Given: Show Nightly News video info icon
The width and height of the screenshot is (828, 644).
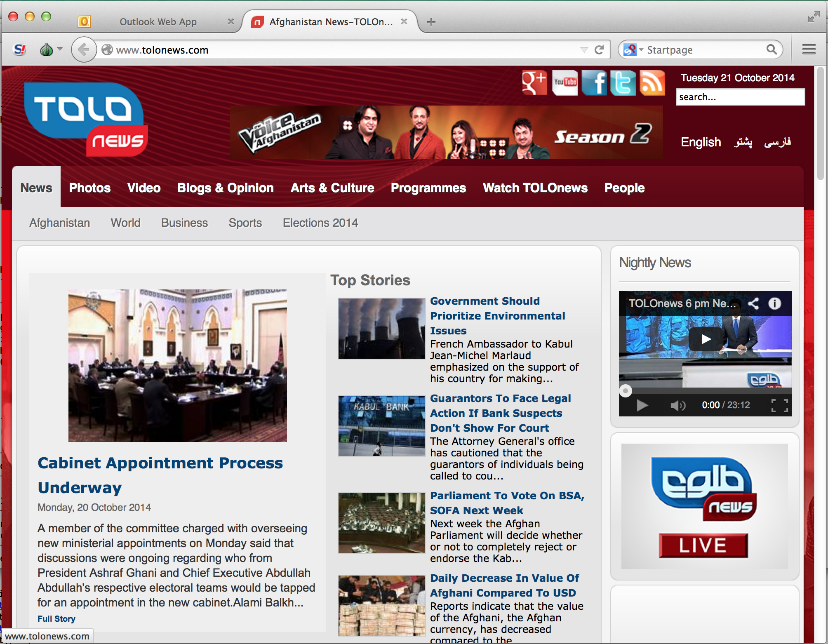Looking at the screenshot, I should coord(774,303).
